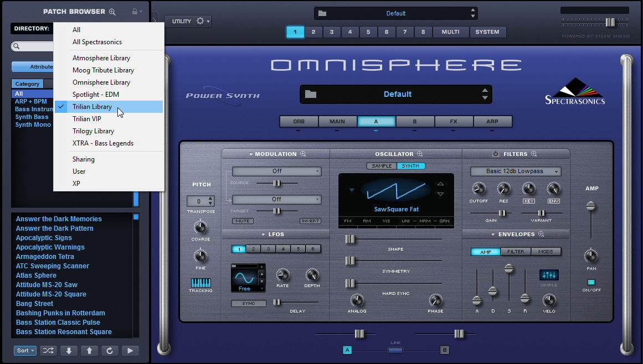This screenshot has height=364, width=643.
Task: Switch to the FX tab
Action: tap(454, 122)
